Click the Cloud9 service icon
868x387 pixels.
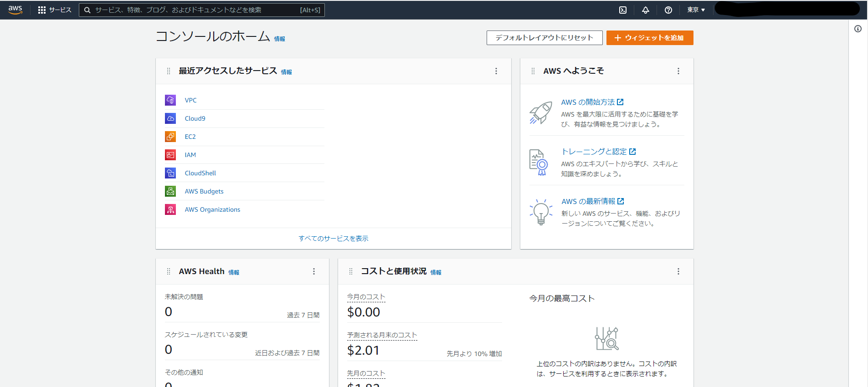170,118
